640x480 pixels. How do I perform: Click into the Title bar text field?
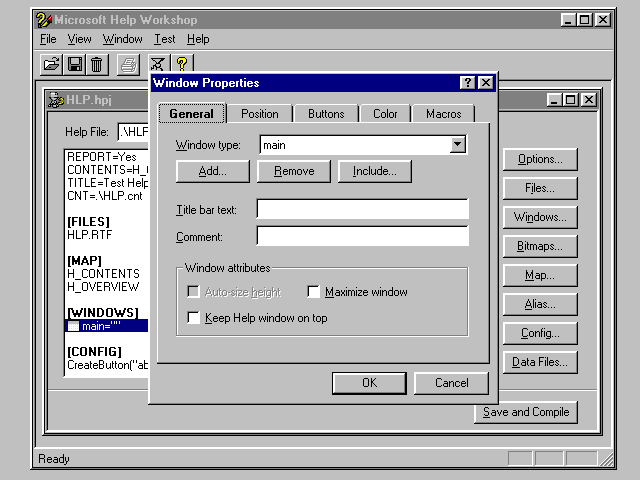pyautogui.click(x=362, y=209)
